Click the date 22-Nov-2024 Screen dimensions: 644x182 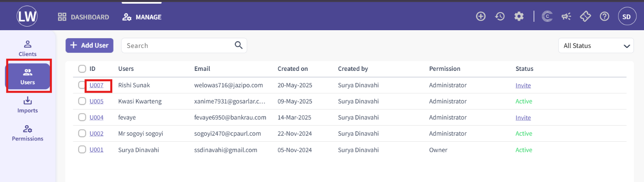[295, 134]
